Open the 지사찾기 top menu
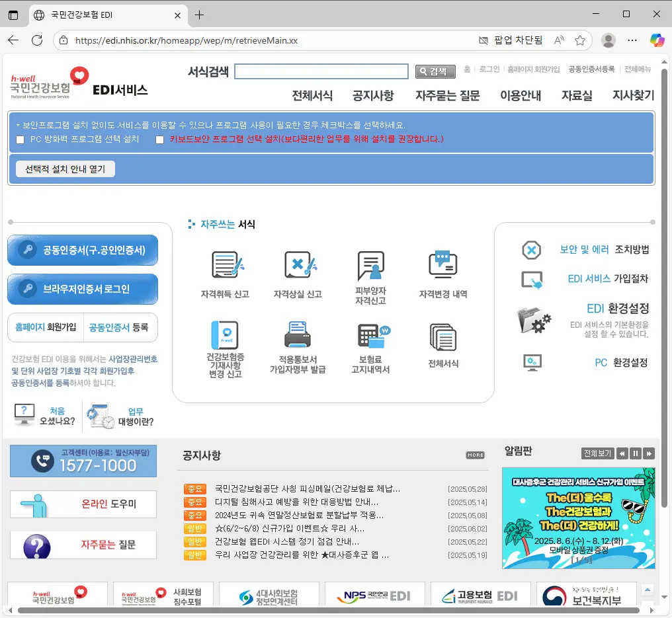The width and height of the screenshot is (672, 618). coord(633,95)
